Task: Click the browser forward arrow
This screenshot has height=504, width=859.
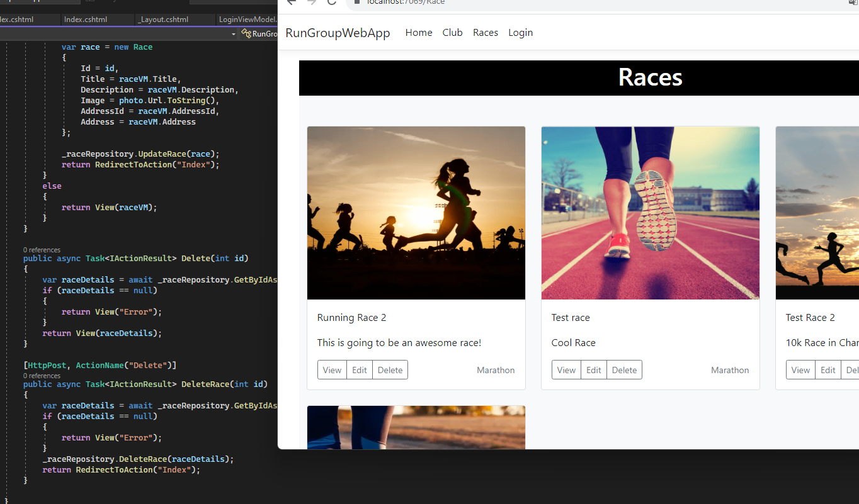Action: [x=312, y=3]
